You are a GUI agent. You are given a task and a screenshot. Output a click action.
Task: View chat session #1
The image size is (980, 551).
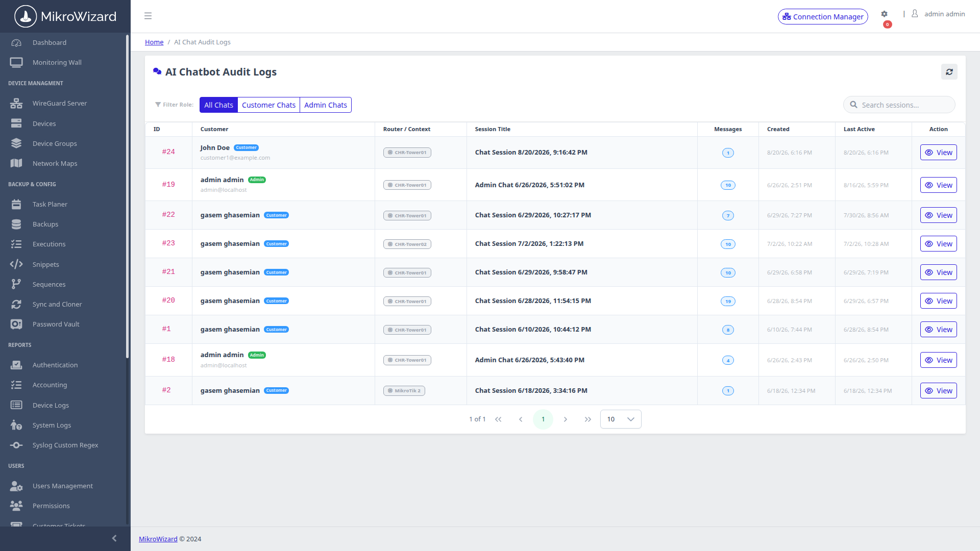[938, 330]
